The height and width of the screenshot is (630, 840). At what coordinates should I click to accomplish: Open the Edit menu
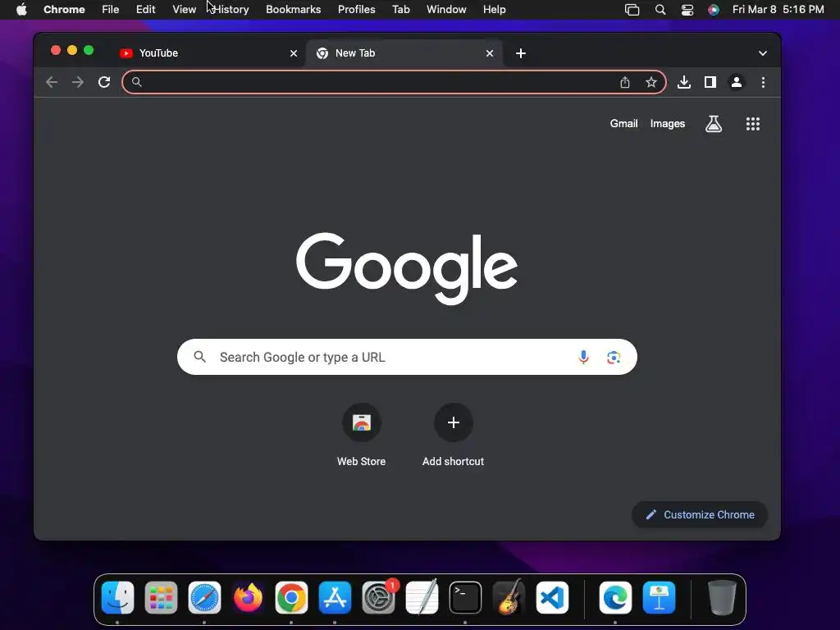(145, 10)
